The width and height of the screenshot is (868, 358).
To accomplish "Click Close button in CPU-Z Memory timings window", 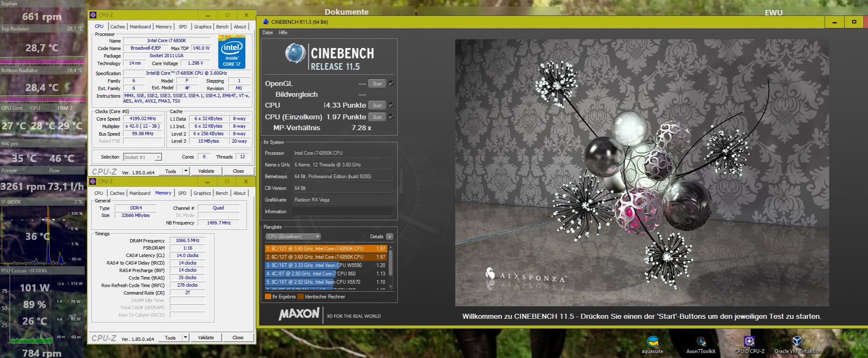I will 238,338.
